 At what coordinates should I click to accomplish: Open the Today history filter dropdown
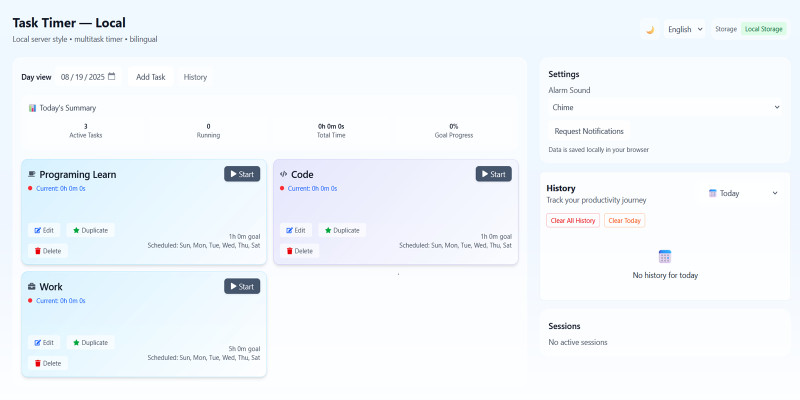(743, 193)
